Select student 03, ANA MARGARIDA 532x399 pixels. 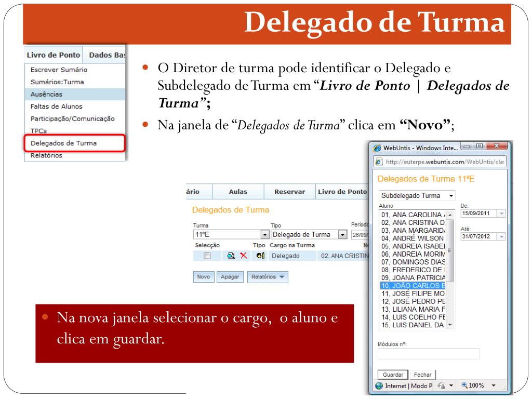pyautogui.click(x=413, y=230)
